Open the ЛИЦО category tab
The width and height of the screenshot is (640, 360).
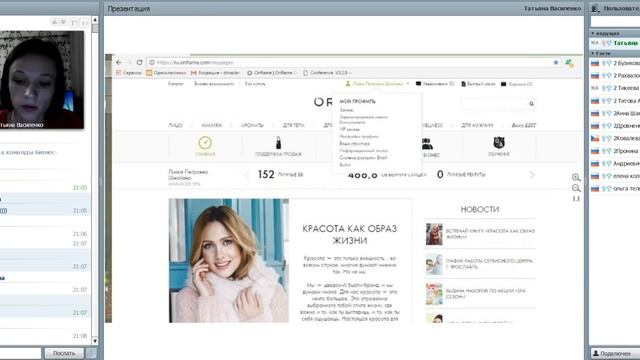pyautogui.click(x=176, y=125)
